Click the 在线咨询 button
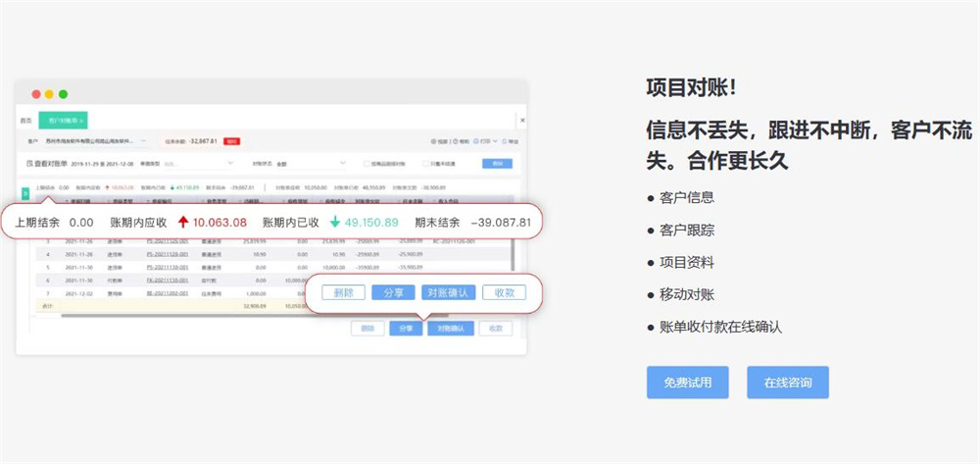 tap(787, 383)
